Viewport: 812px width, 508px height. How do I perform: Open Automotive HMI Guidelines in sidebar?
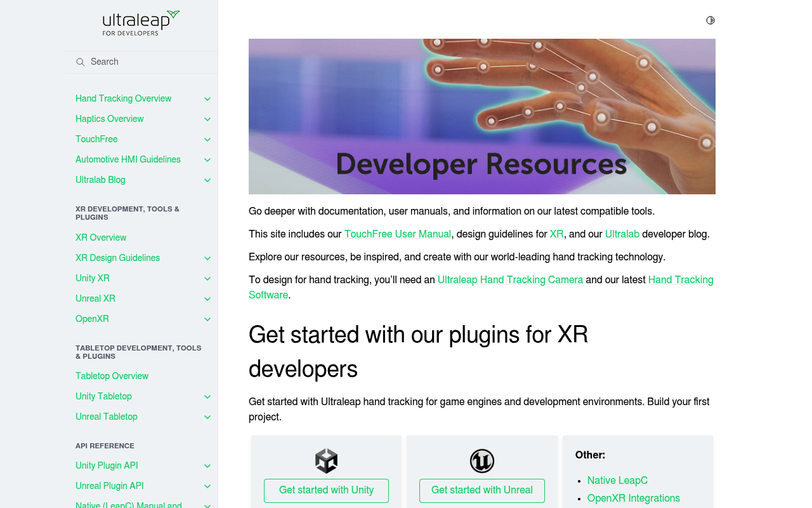click(x=128, y=159)
